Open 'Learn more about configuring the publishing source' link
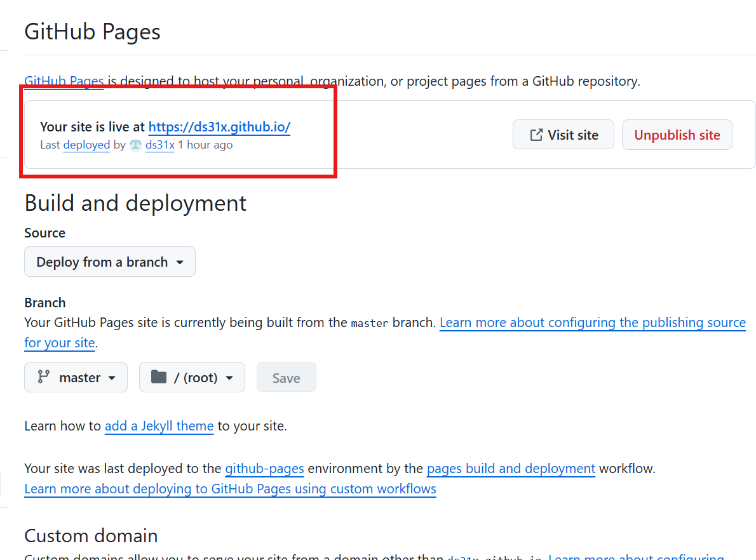Screen dimensions: 756x560 pos(593,323)
